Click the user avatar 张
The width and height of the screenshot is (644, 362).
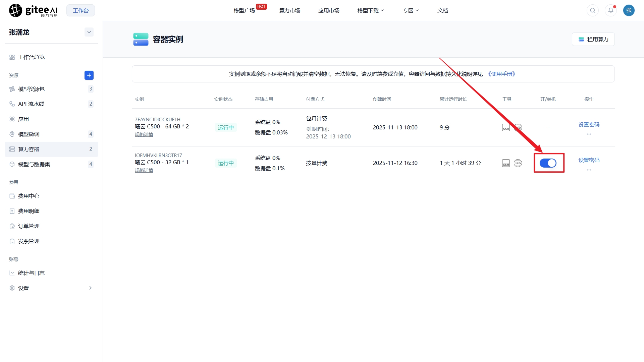629,10
